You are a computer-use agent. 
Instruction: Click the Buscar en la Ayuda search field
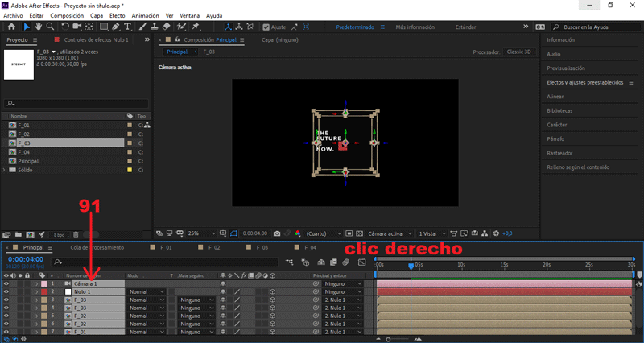[590, 27]
